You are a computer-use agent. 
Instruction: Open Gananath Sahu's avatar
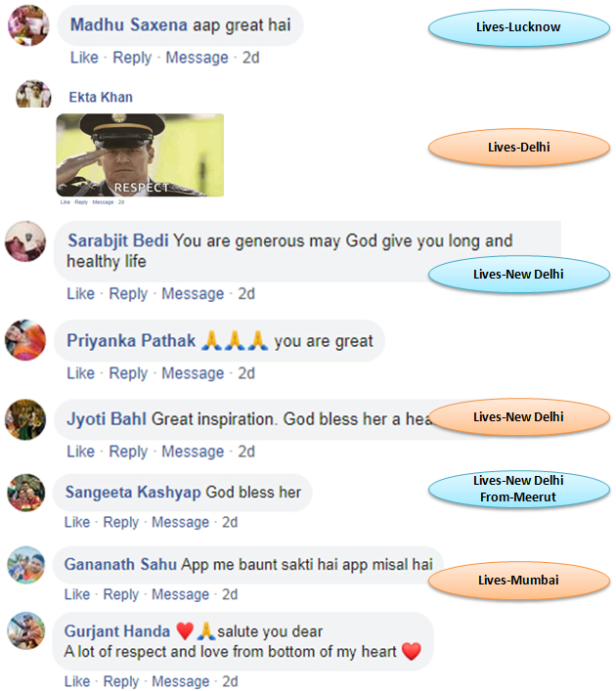click(26, 565)
